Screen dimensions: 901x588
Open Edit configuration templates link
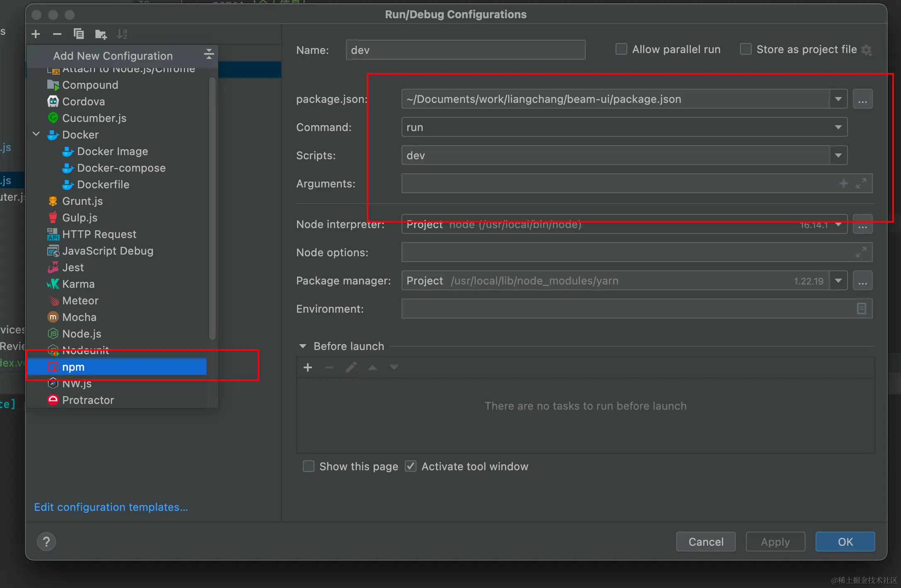111,507
